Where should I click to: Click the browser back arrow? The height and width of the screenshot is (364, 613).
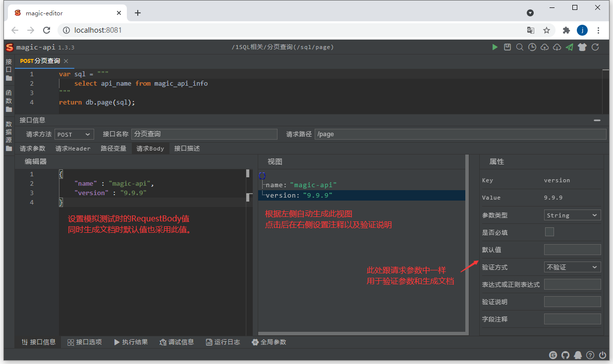tap(15, 30)
